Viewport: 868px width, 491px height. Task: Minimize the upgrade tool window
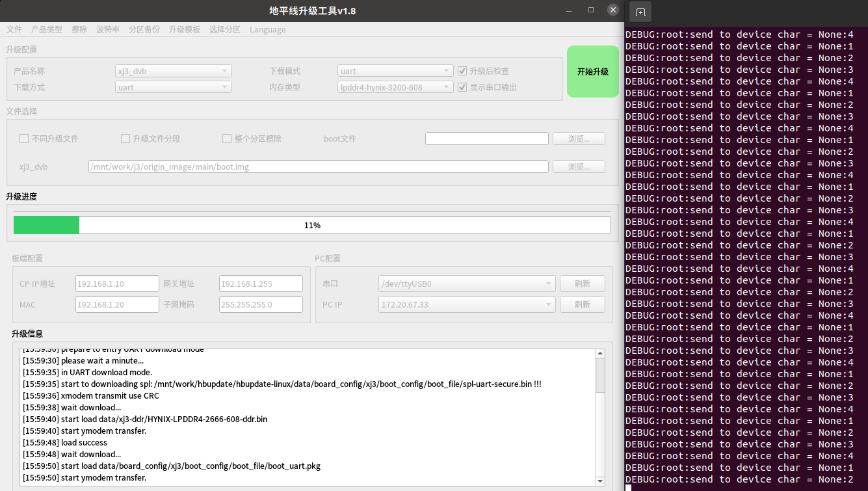(569, 10)
